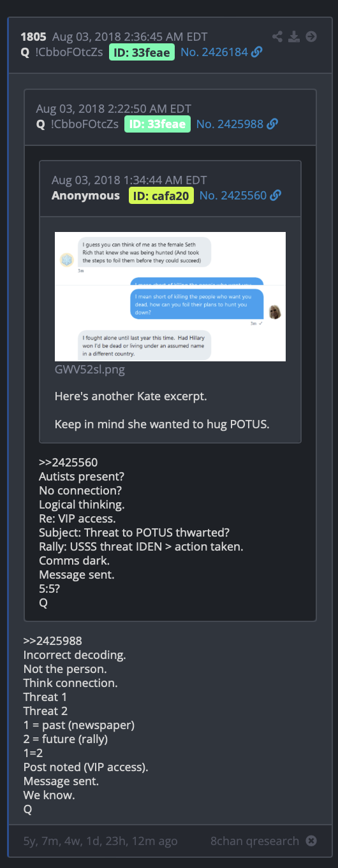Click chain-link icon beside No. 2425988
Screen dimensions: 338x868
point(272,124)
